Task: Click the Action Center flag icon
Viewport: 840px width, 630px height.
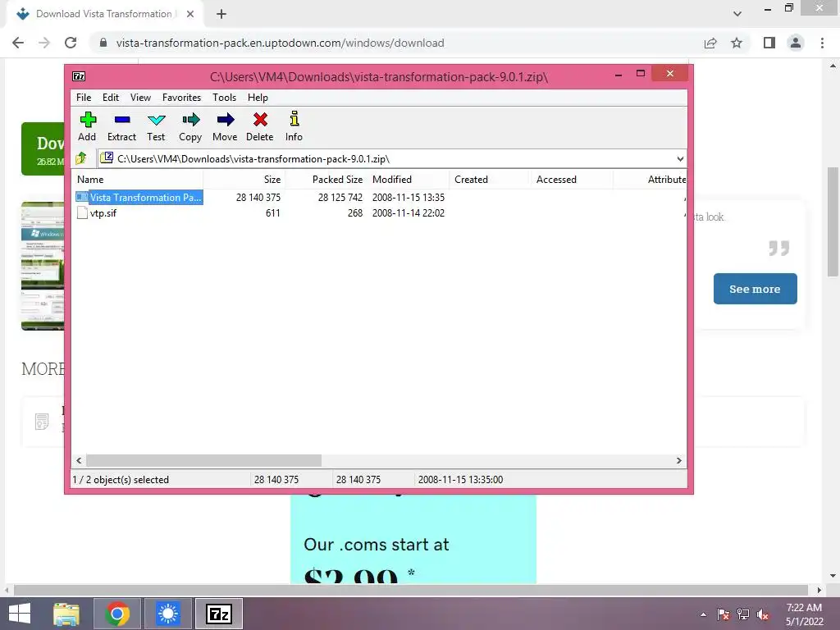Action: point(724,614)
